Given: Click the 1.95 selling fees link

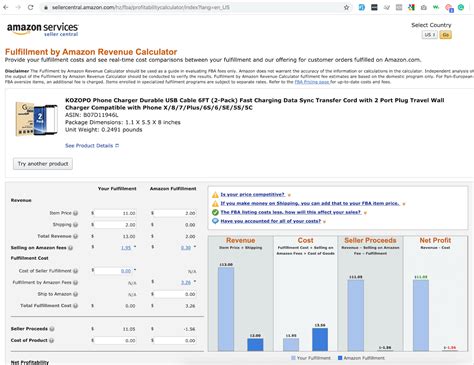Looking at the screenshot, I should tap(126, 248).
